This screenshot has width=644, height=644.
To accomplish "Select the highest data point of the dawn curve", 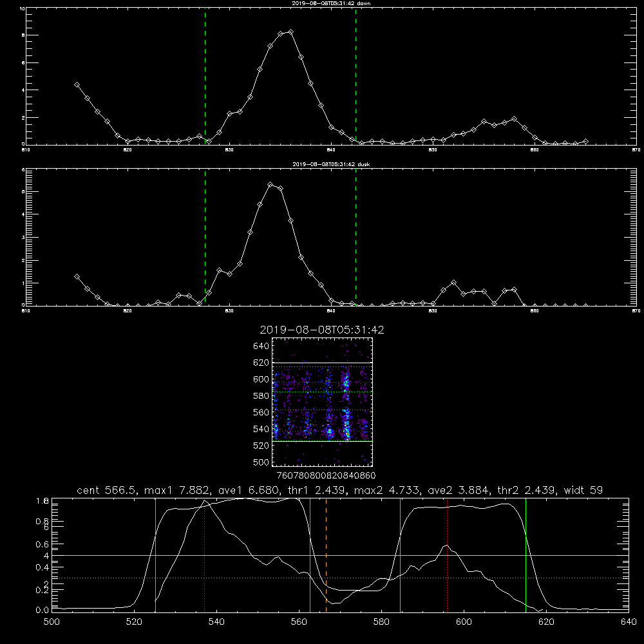I will coord(291,32).
